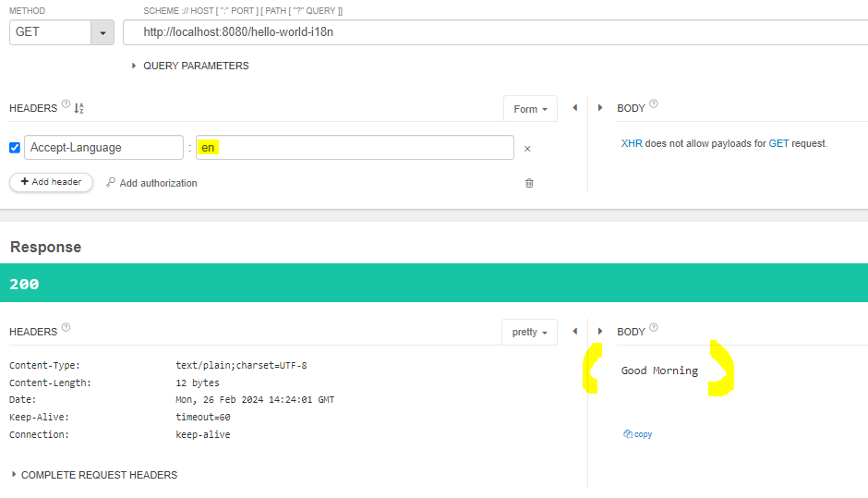Click the Add header button
Viewport: 868px width, 498px height.
pyautogui.click(x=51, y=182)
